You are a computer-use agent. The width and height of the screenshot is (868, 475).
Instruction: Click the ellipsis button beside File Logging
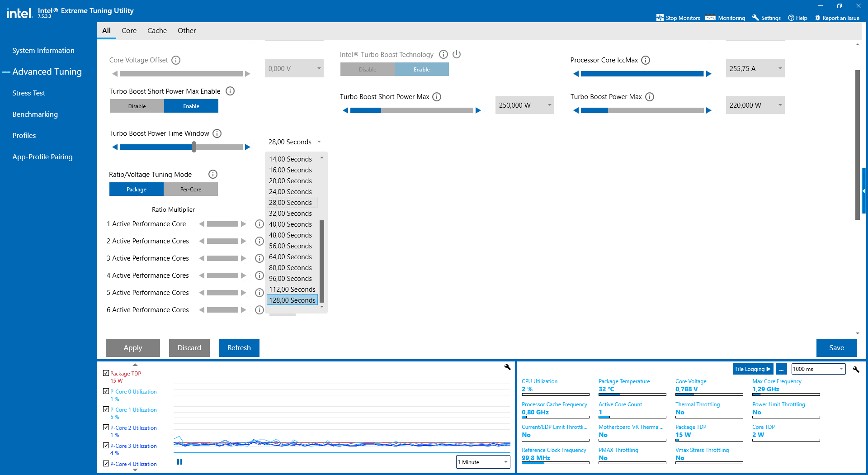point(781,369)
